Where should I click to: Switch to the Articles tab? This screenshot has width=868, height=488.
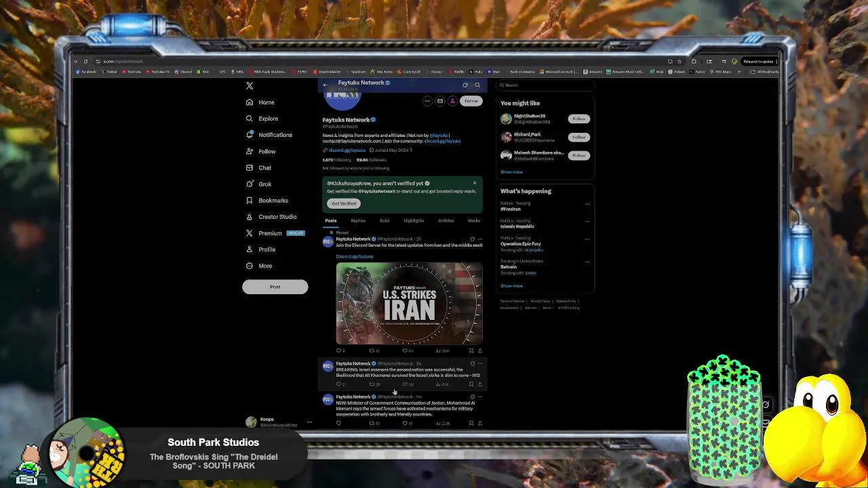click(x=446, y=221)
